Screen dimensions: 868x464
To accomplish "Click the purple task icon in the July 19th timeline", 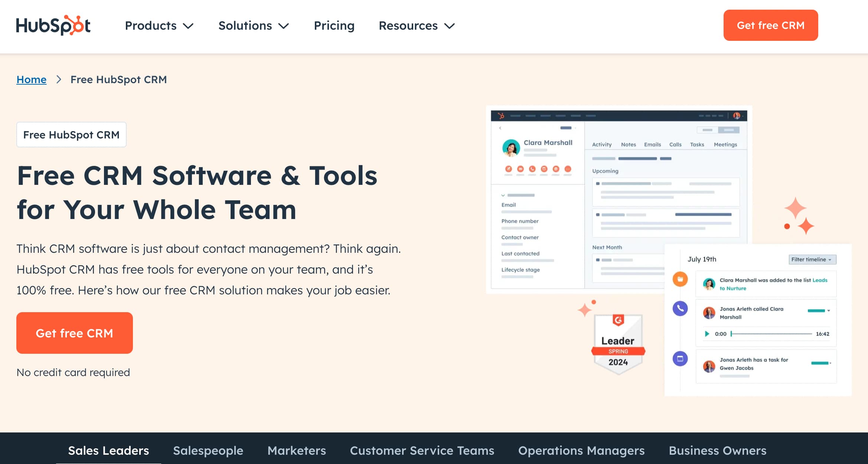I will [680, 359].
